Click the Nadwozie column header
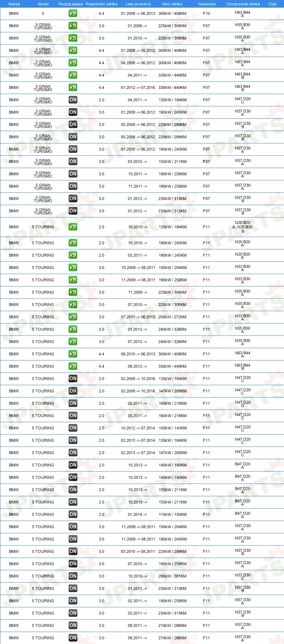The image size is (284, 644). click(x=207, y=4)
